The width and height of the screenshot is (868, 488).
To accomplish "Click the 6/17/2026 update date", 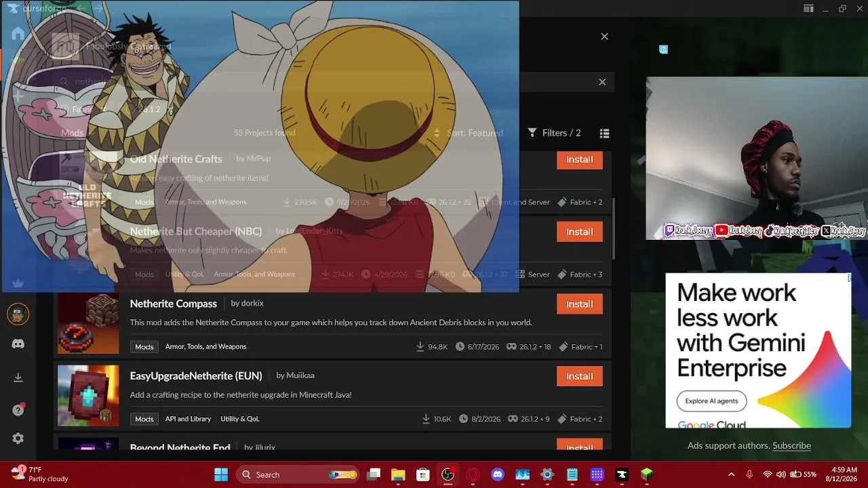I will pos(483,347).
